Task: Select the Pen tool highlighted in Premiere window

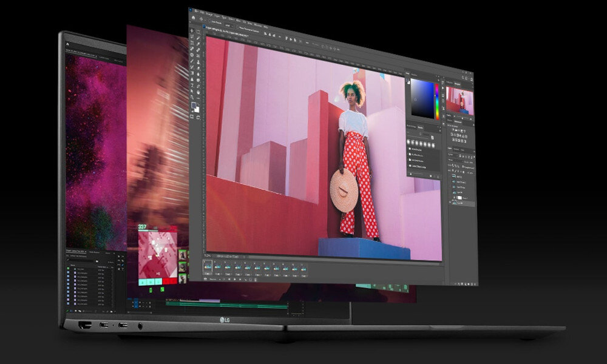Action: (123, 265)
